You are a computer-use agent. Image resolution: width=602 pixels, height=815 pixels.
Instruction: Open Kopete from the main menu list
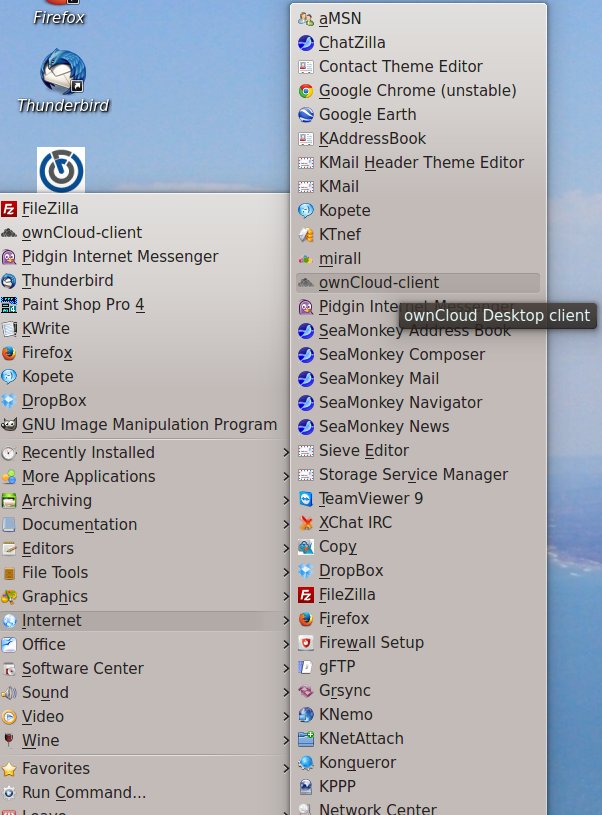145,377
